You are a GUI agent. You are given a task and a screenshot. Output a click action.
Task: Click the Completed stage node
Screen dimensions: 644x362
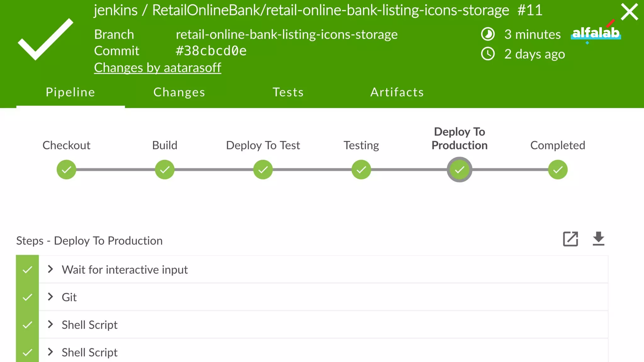558,170
